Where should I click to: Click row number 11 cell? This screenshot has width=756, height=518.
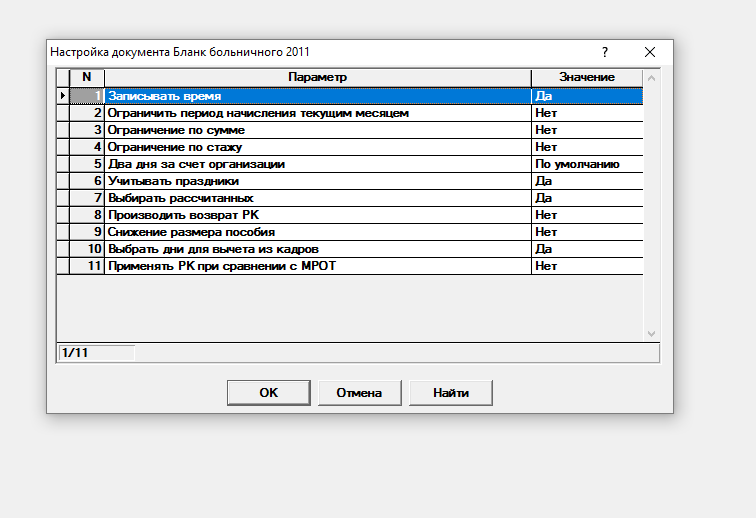click(87, 266)
